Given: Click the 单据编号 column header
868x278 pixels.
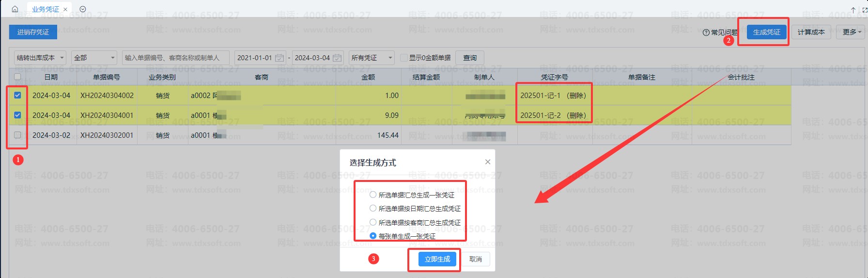Looking at the screenshot, I should pyautogui.click(x=107, y=77).
